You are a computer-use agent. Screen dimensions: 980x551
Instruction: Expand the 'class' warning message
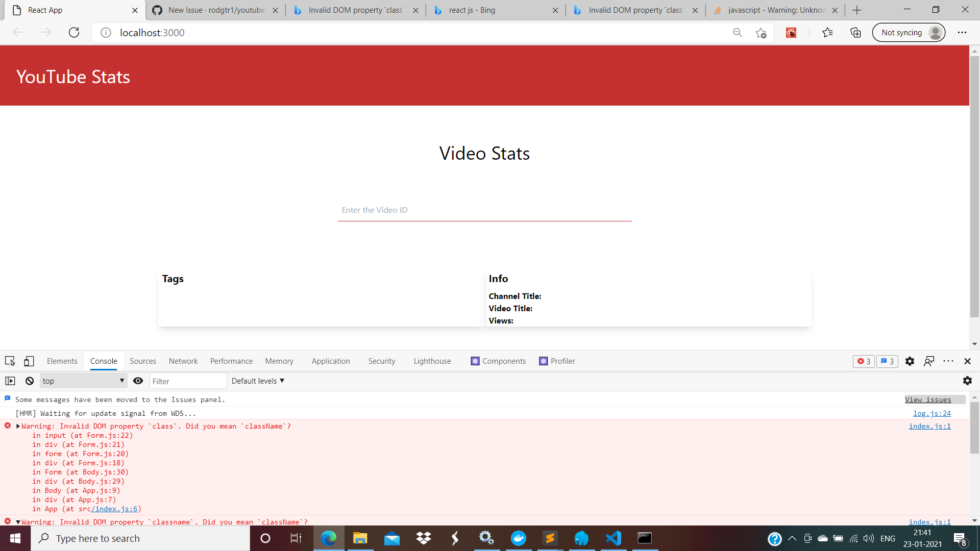(18, 426)
